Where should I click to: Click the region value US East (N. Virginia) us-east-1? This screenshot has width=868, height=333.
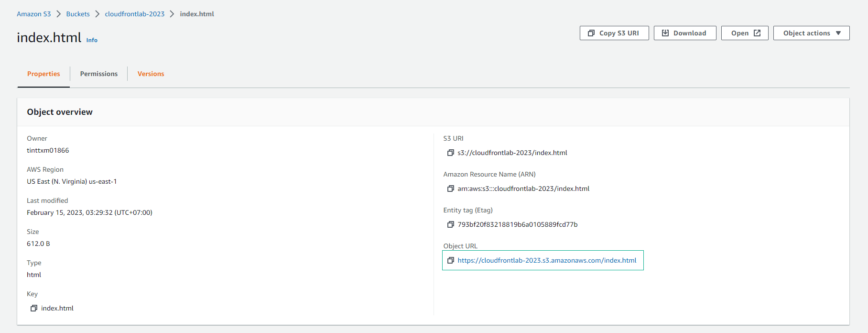[72, 181]
